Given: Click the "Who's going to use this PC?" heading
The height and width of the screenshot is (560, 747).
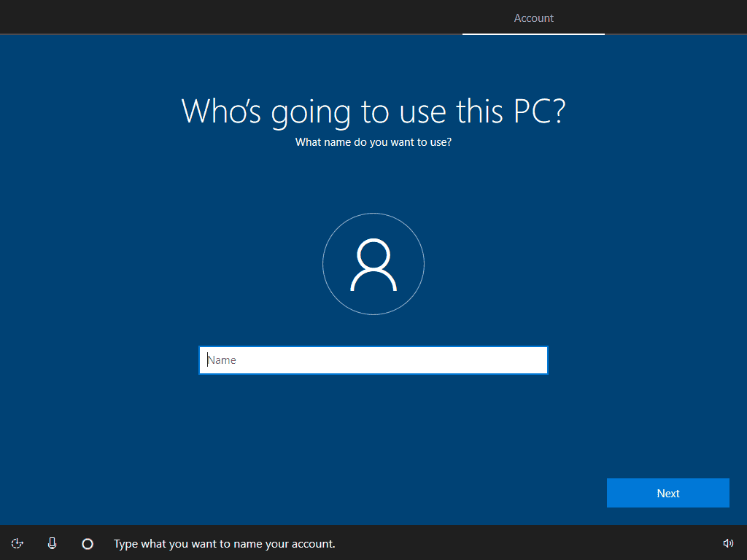Looking at the screenshot, I should click(373, 111).
